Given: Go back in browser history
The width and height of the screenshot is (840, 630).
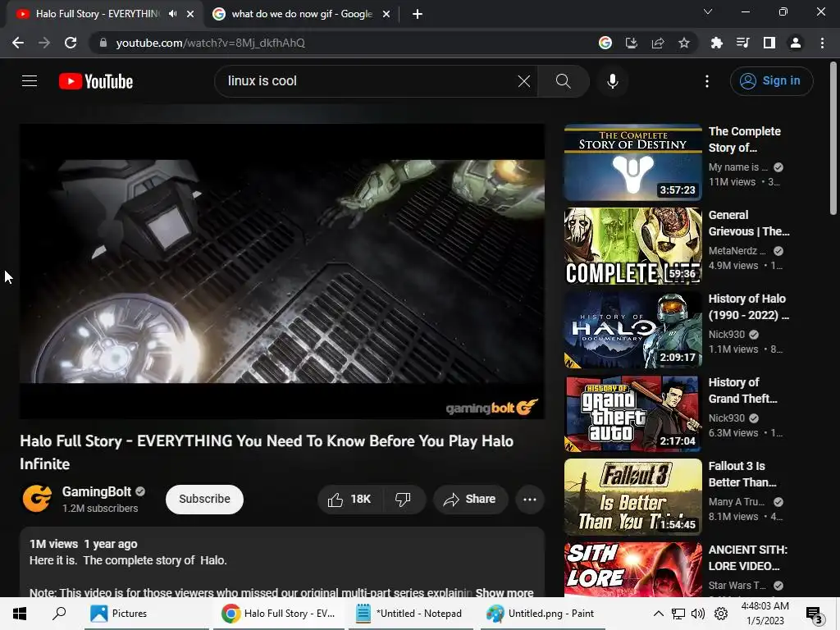Looking at the screenshot, I should pos(18,43).
